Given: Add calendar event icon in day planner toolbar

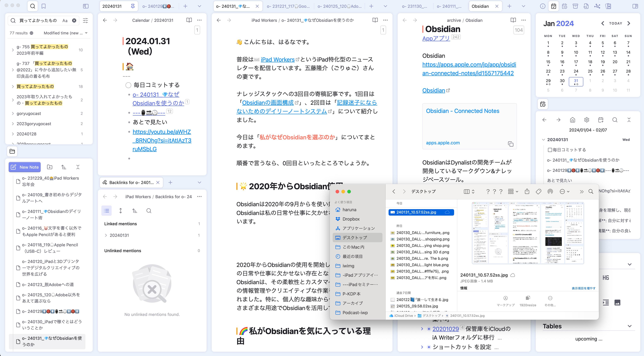Looking at the screenshot, I should [601, 120].
